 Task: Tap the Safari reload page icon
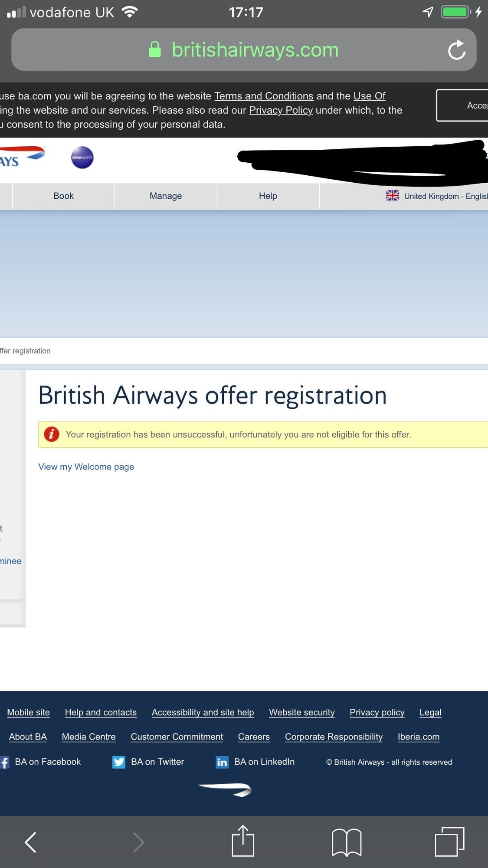click(x=457, y=49)
